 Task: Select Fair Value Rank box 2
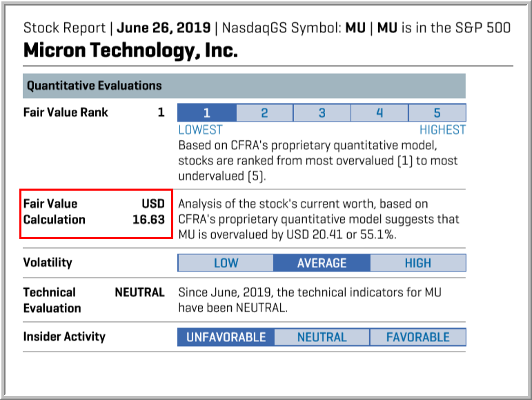[x=264, y=113]
